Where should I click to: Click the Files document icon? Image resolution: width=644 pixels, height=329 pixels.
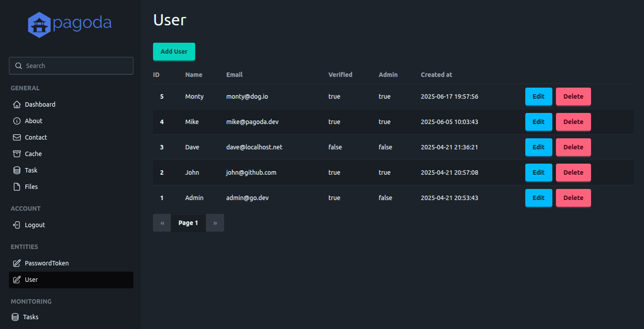[17, 187]
